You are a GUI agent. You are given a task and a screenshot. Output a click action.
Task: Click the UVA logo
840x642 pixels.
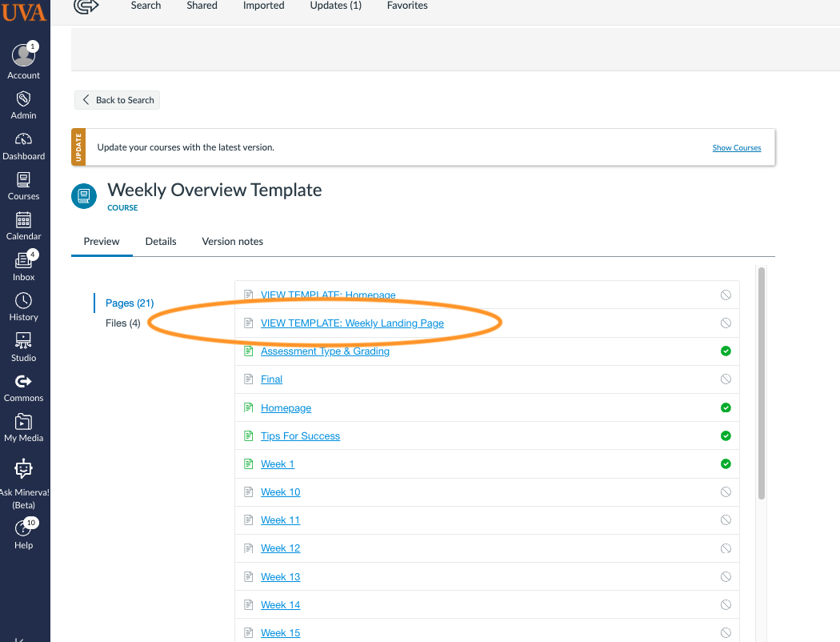23,12
